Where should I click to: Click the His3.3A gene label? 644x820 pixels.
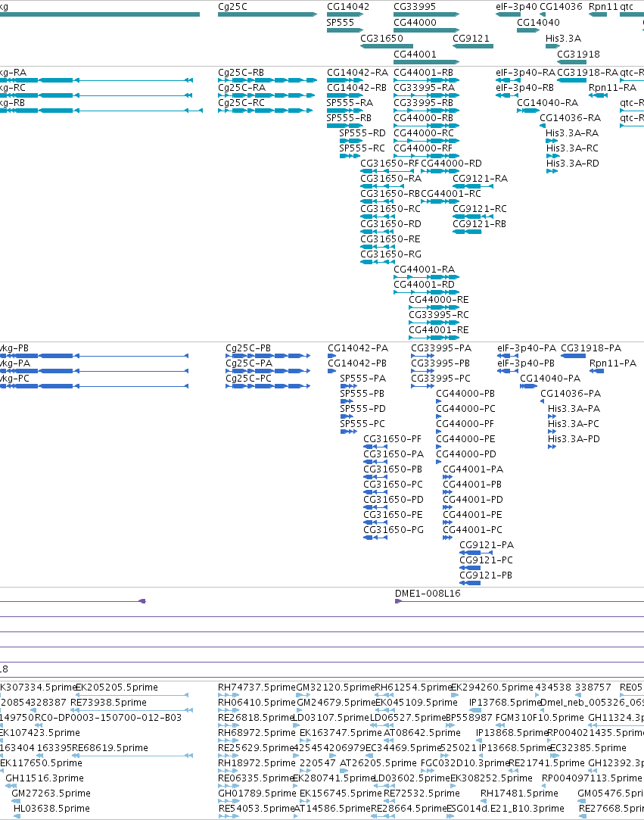[564, 38]
